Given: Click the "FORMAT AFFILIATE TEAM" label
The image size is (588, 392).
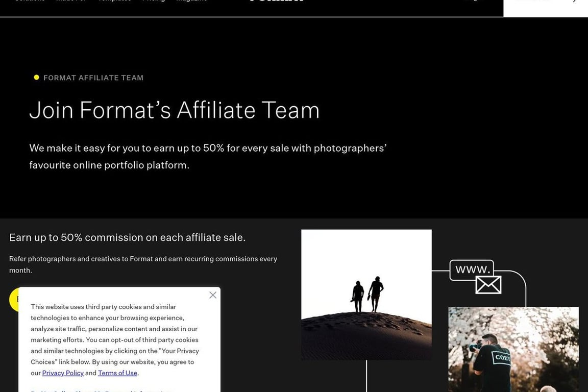Looking at the screenshot, I should 93,78.
